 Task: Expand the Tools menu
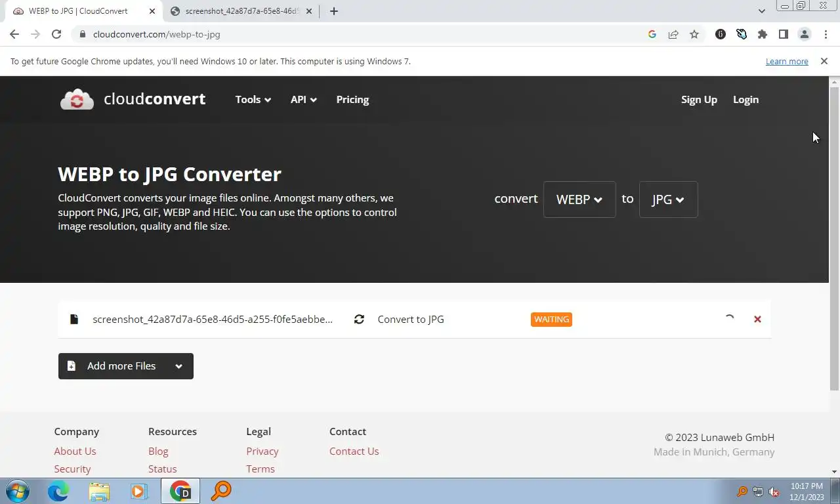[x=253, y=100]
